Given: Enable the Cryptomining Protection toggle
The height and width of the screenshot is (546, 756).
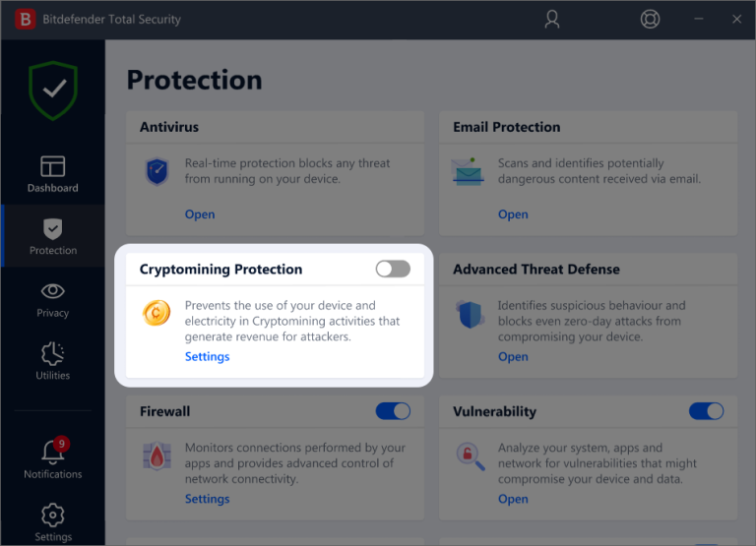Looking at the screenshot, I should coord(393,269).
